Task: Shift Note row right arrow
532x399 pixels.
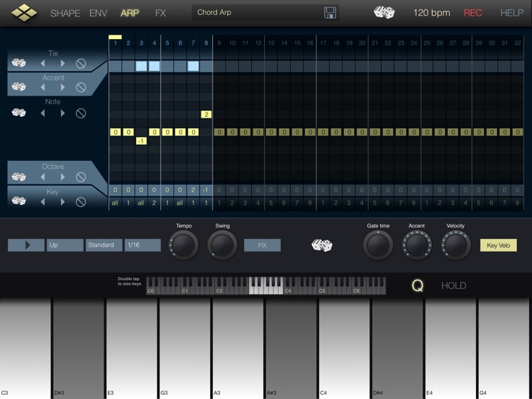Action: [62, 113]
